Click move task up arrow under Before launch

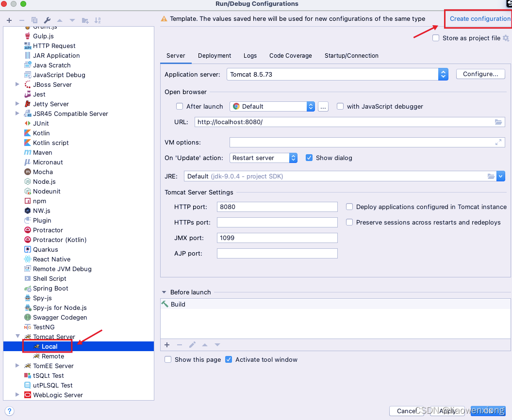pyautogui.click(x=205, y=345)
